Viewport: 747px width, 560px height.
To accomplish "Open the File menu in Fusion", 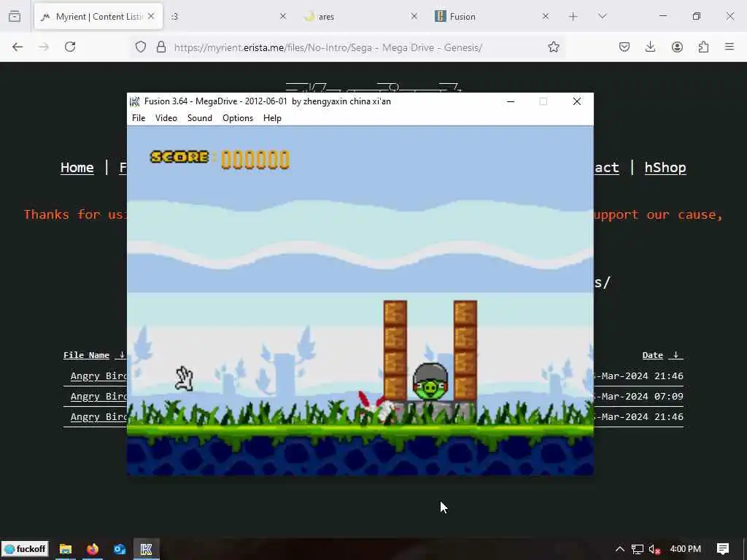I will point(139,118).
